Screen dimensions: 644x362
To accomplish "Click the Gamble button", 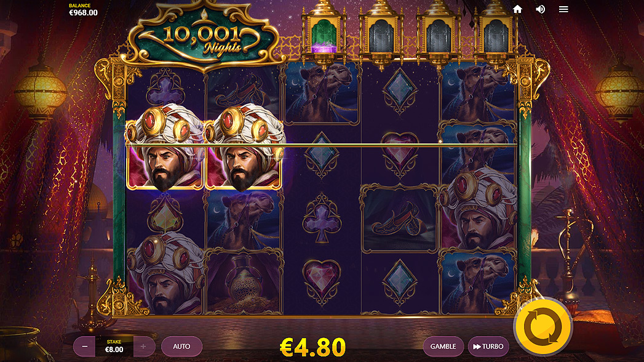I will click(443, 347).
